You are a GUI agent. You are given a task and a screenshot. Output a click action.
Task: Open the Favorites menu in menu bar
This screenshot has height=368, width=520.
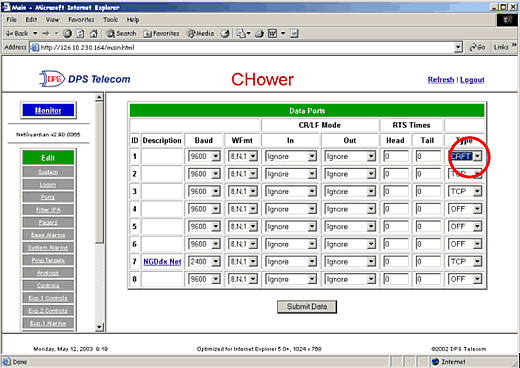click(81, 20)
